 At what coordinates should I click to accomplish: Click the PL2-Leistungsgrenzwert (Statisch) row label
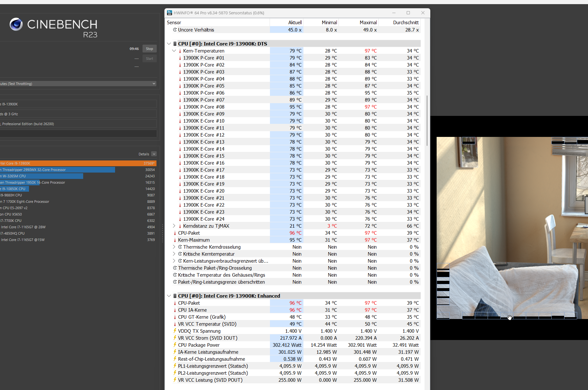[x=213, y=373]
